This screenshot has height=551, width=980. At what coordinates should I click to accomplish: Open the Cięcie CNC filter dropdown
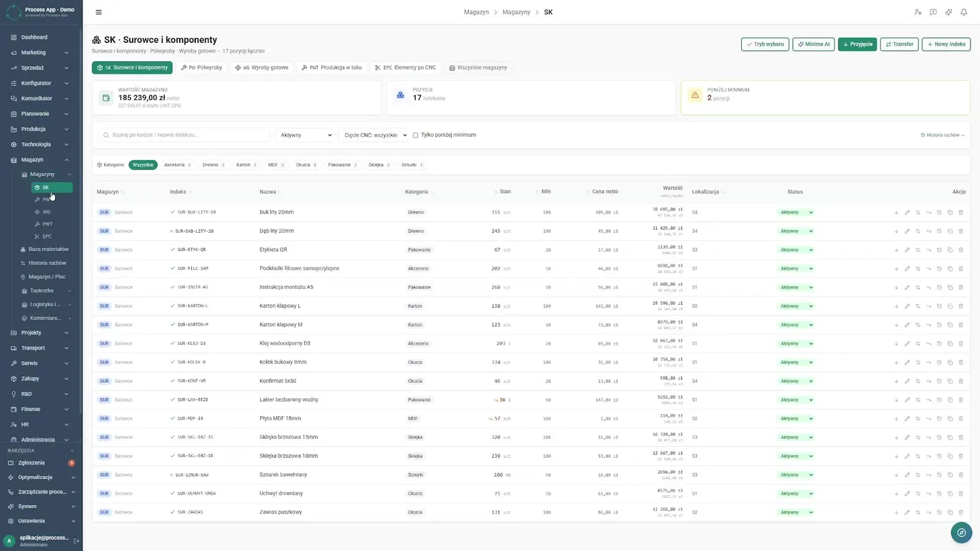tap(373, 135)
